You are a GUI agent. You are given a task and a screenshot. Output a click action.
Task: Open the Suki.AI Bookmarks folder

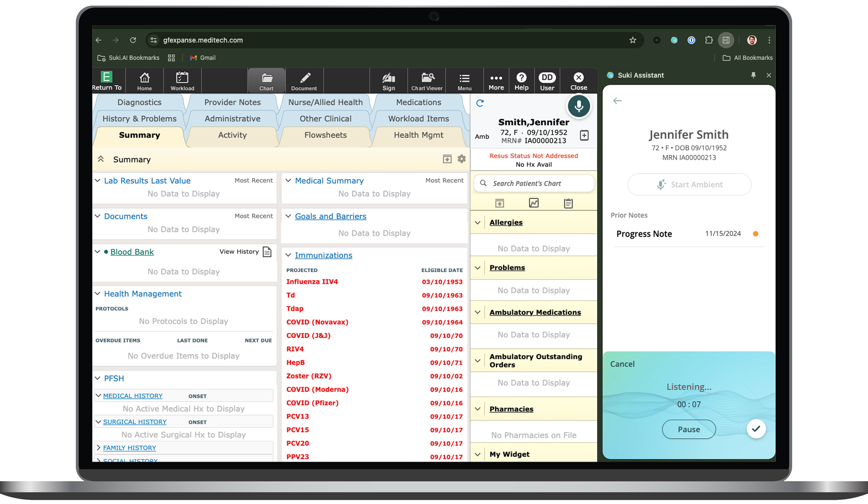tap(128, 58)
